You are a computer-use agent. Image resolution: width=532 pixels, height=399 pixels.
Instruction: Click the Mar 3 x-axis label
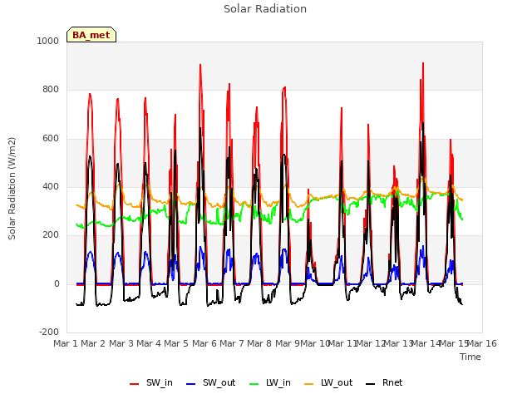point(121,343)
